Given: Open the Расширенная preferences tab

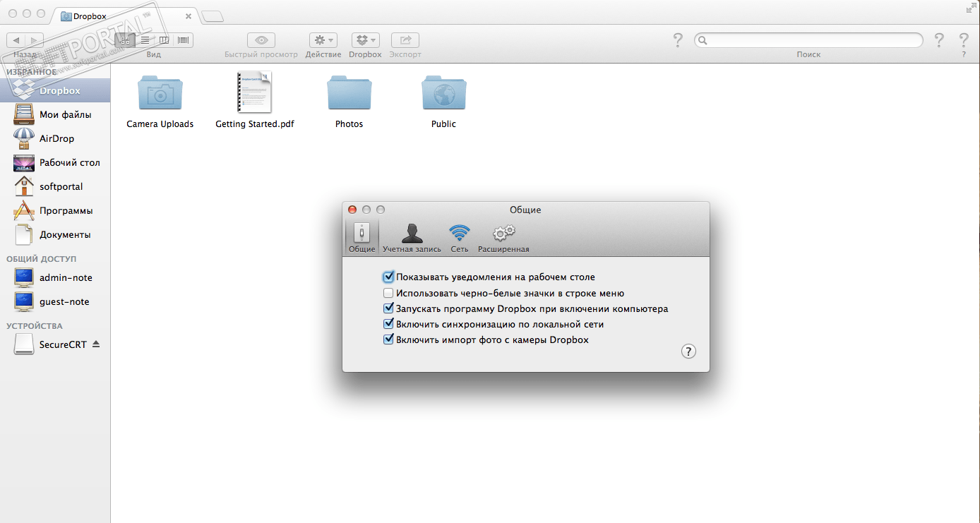Looking at the screenshot, I should 503,238.
